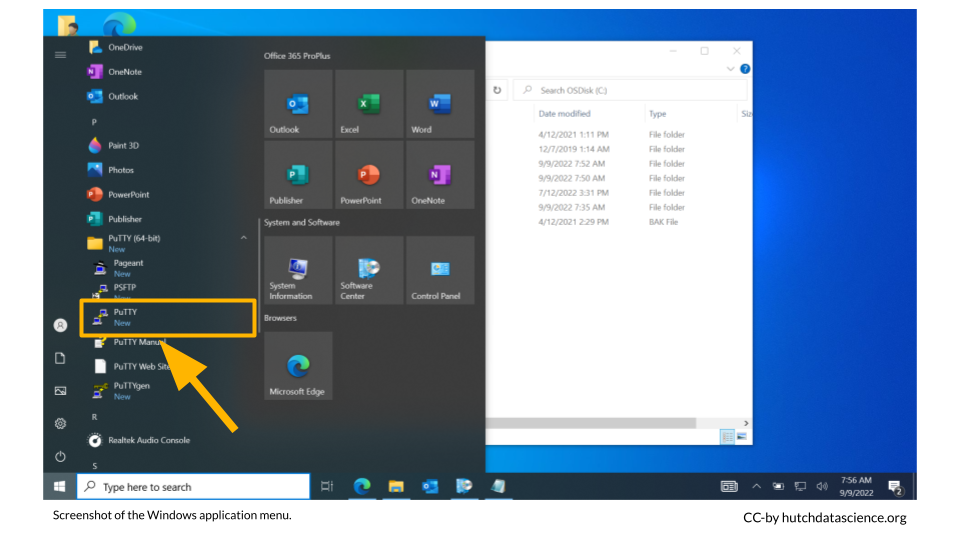Click the 'Type here to search' box
The width and height of the screenshot is (960, 540).
(x=193, y=487)
